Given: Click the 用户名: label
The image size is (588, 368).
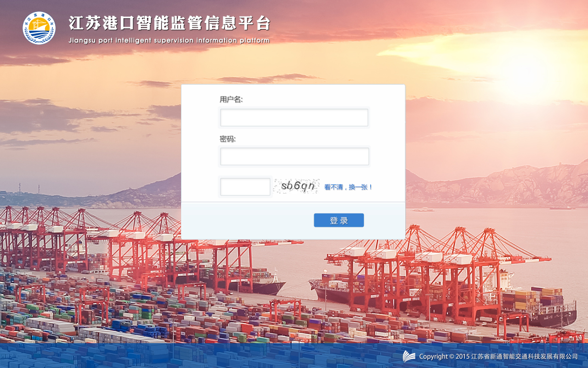Looking at the screenshot, I should coord(231,99).
